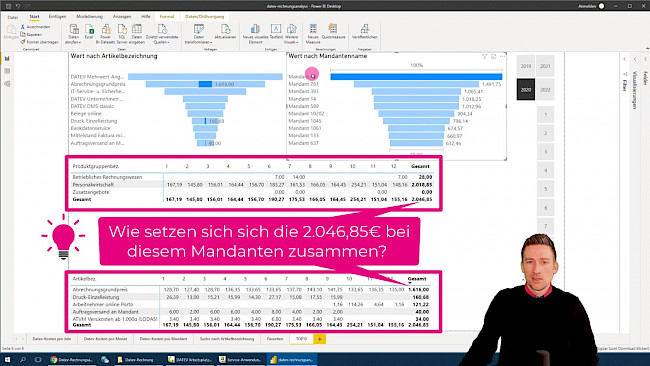Click the filter icon on Mandantenname visual

pyautogui.click(x=484, y=56)
